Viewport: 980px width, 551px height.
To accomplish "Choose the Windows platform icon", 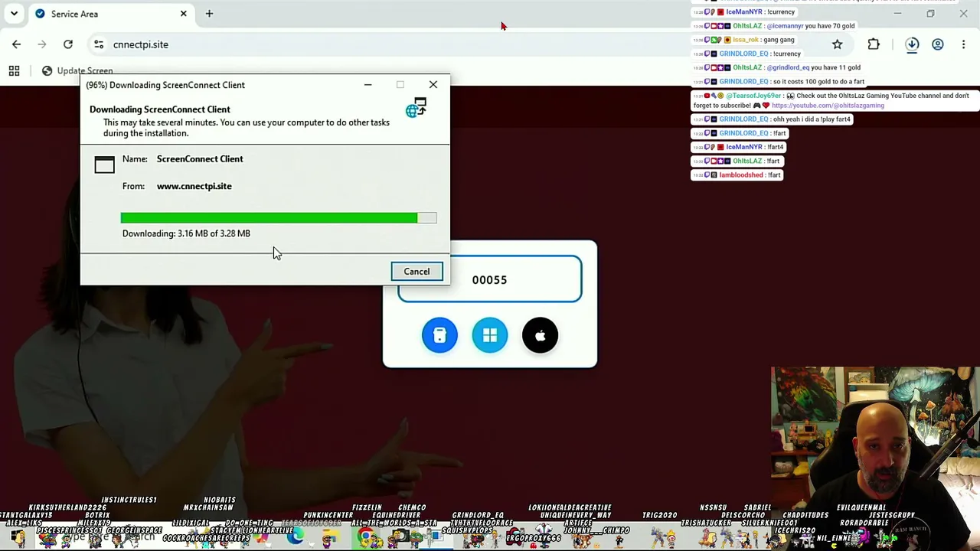I will pos(490,335).
